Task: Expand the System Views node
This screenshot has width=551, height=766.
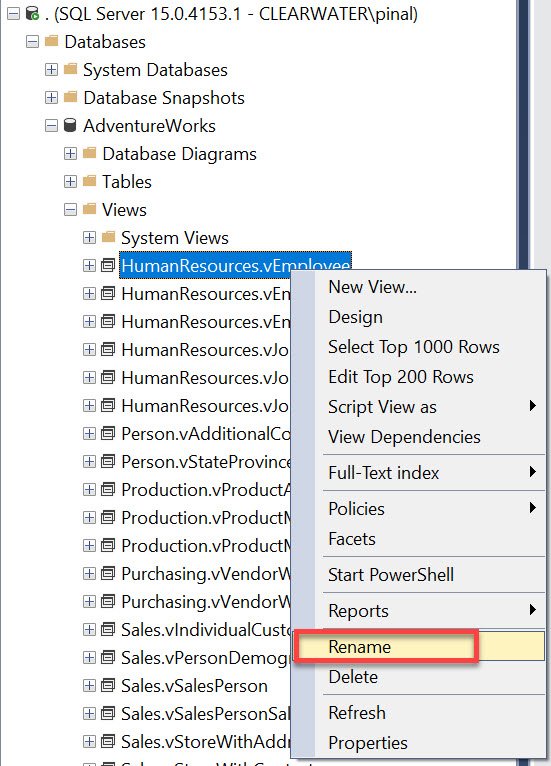Action: pos(89,237)
